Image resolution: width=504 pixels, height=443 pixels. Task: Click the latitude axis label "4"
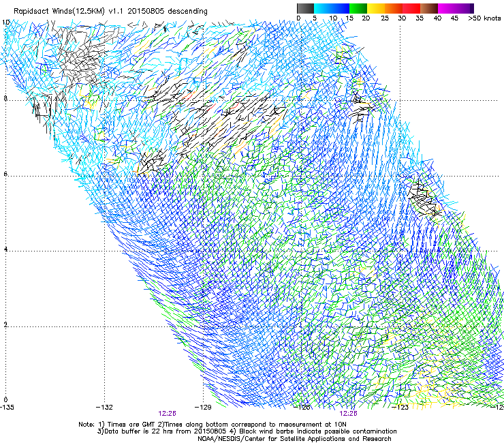coord(5,249)
